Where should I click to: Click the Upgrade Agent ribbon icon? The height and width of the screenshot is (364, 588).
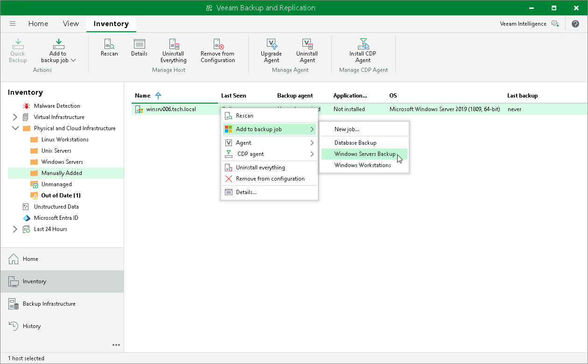coord(272,44)
